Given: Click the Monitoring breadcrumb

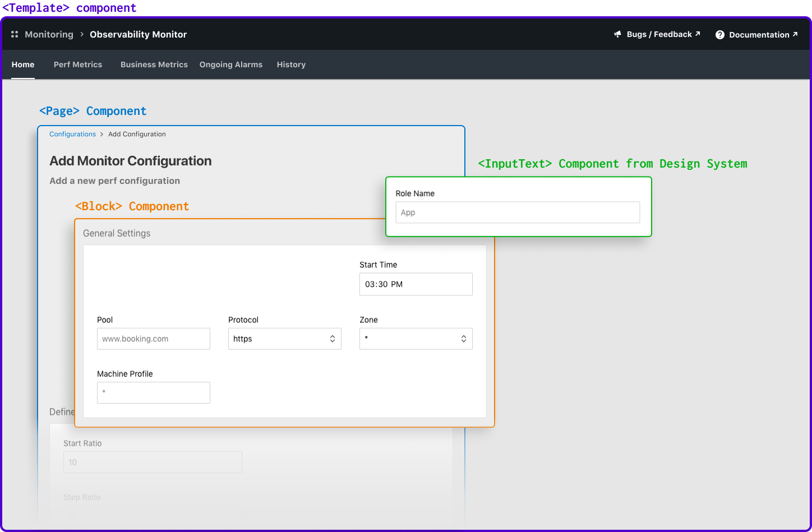Looking at the screenshot, I should click(49, 34).
